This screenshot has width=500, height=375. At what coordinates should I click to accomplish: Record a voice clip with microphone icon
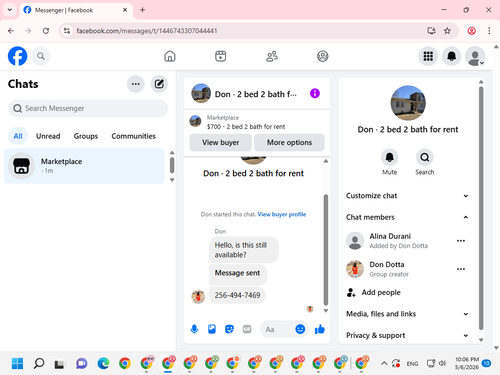click(194, 329)
